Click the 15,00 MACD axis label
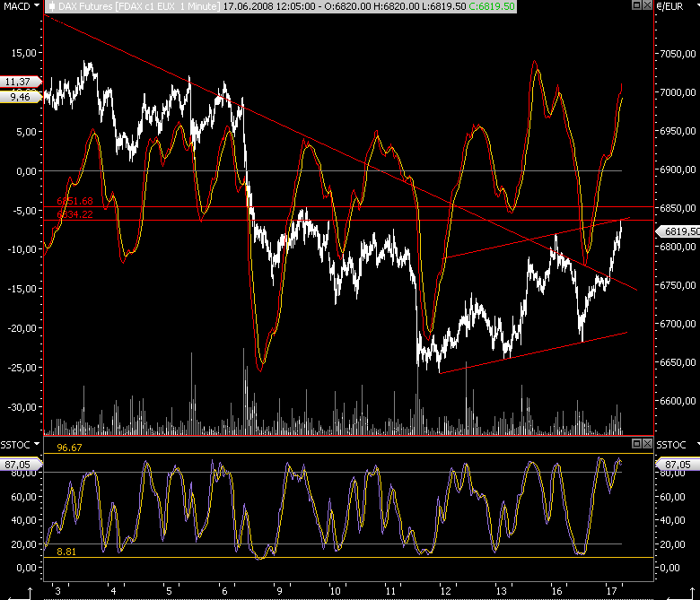The height and width of the screenshot is (600, 700). coord(23,53)
